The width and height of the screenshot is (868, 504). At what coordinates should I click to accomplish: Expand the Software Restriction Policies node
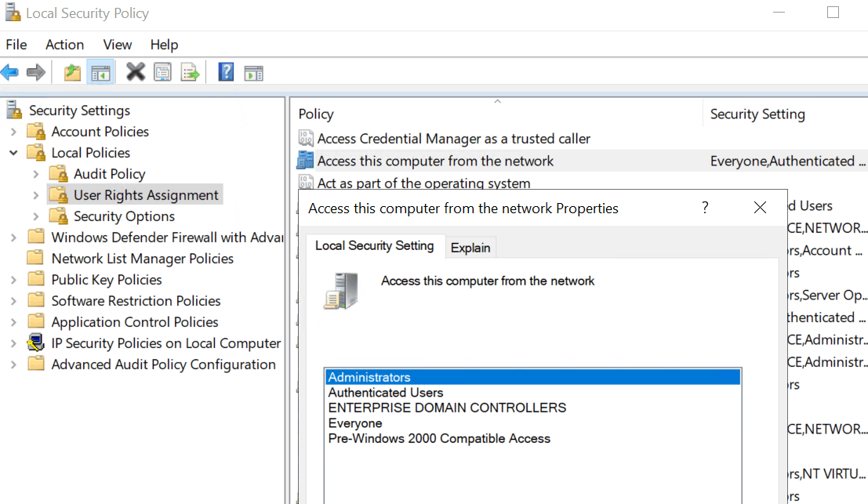coord(14,301)
